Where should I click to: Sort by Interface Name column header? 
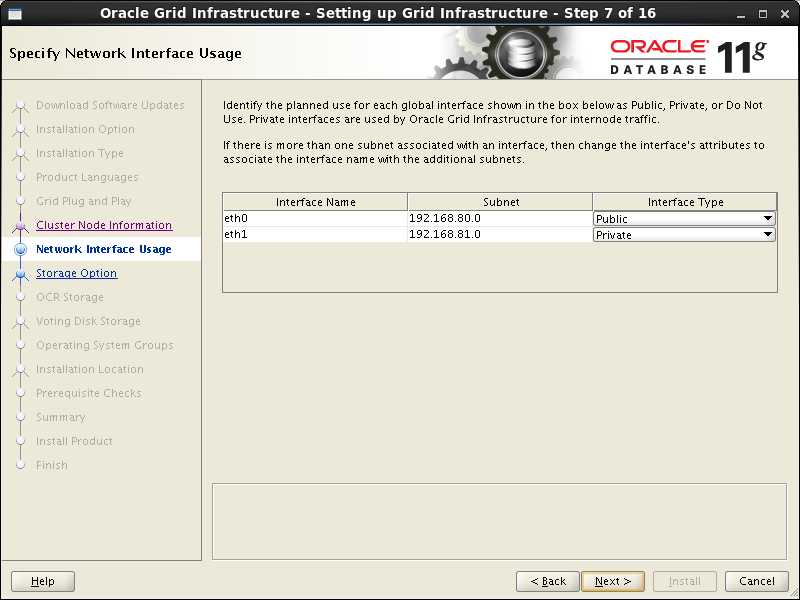coord(315,202)
